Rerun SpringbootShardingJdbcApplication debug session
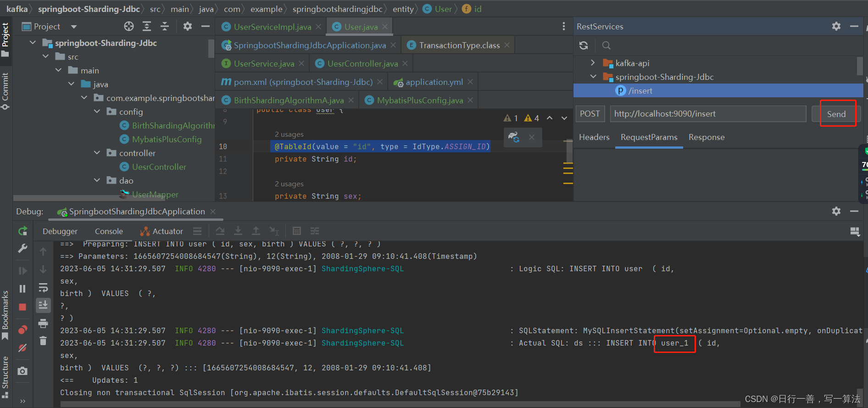868x408 pixels. [22, 231]
